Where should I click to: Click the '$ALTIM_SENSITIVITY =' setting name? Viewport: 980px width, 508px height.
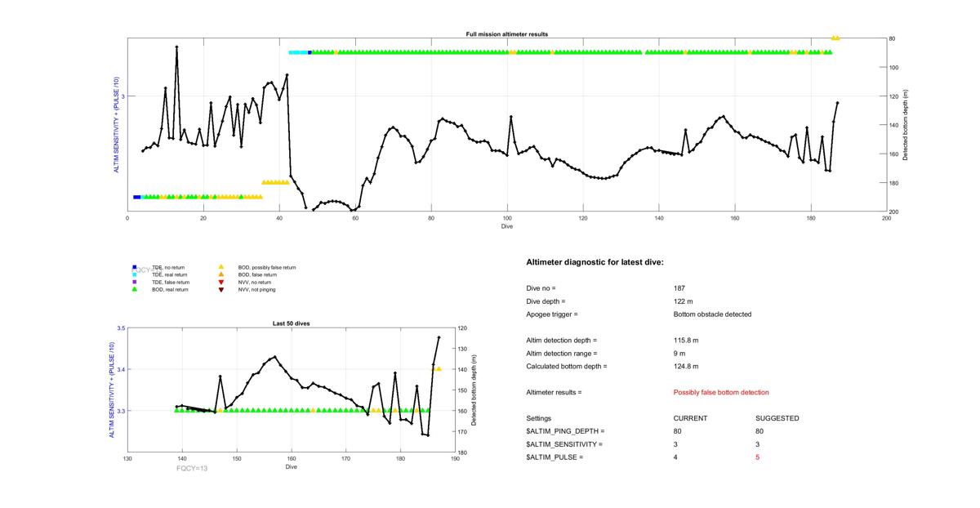coord(564,444)
